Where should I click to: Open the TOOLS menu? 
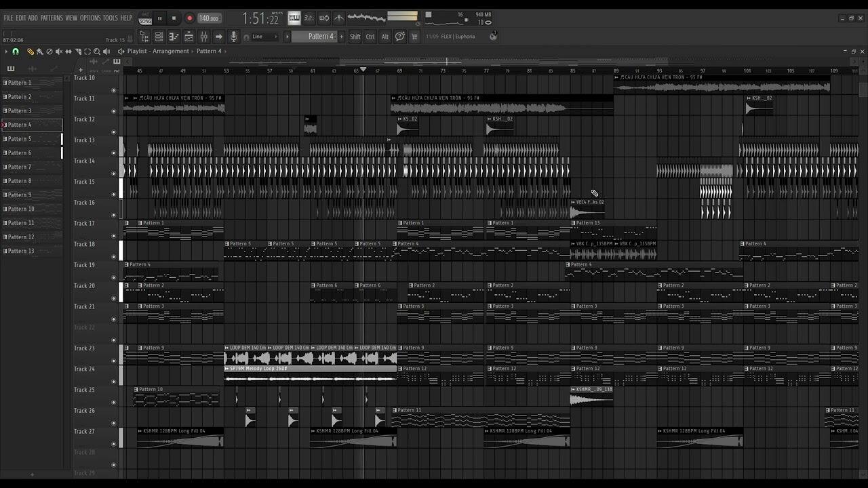pyautogui.click(x=111, y=18)
